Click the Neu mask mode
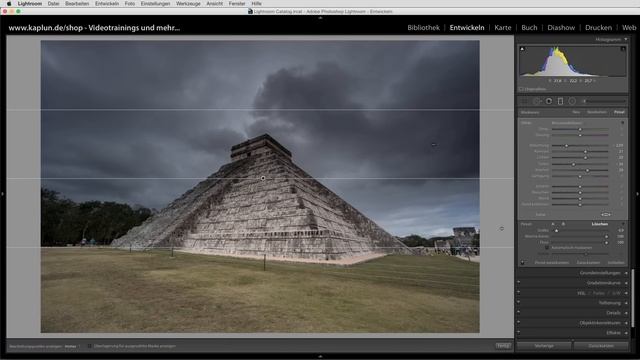640x360 pixels. pos(576,112)
